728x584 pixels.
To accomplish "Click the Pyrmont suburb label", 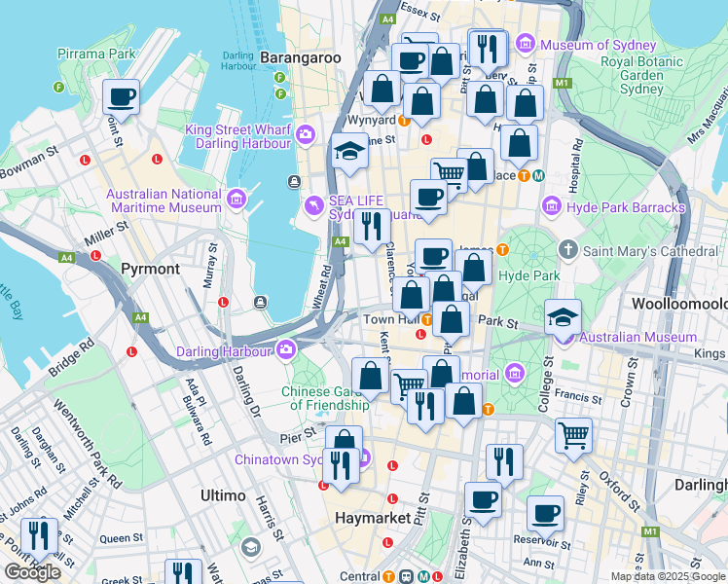I will 151,269.
